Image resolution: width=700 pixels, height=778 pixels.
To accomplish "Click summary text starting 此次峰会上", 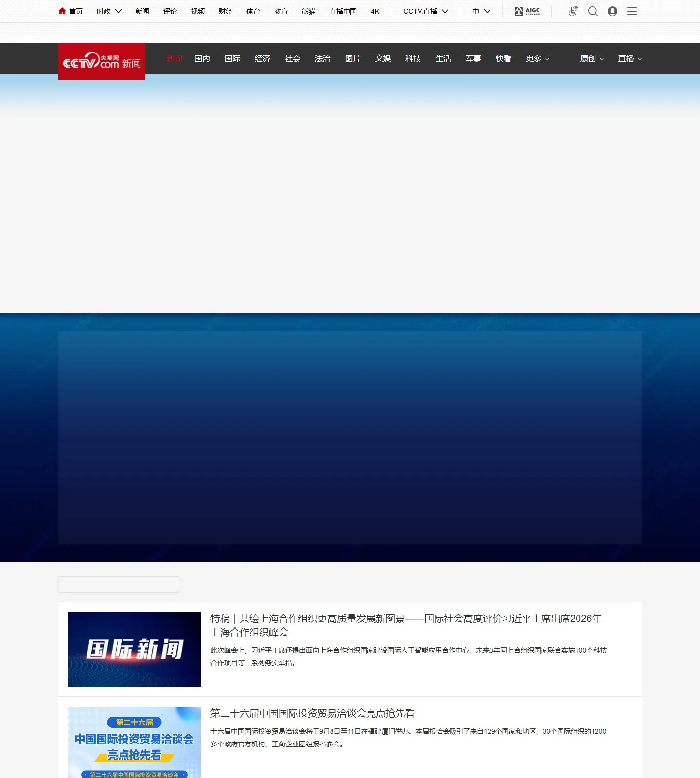I will coord(408,656).
